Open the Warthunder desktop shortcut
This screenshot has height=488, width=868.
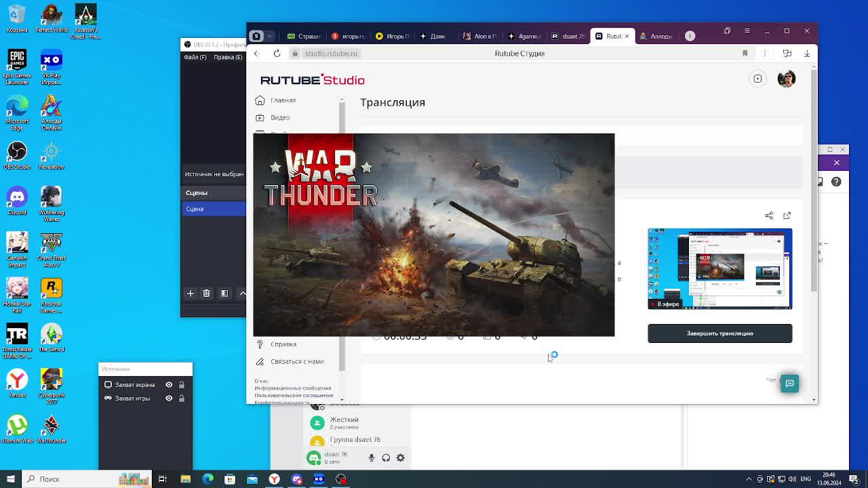[52, 430]
